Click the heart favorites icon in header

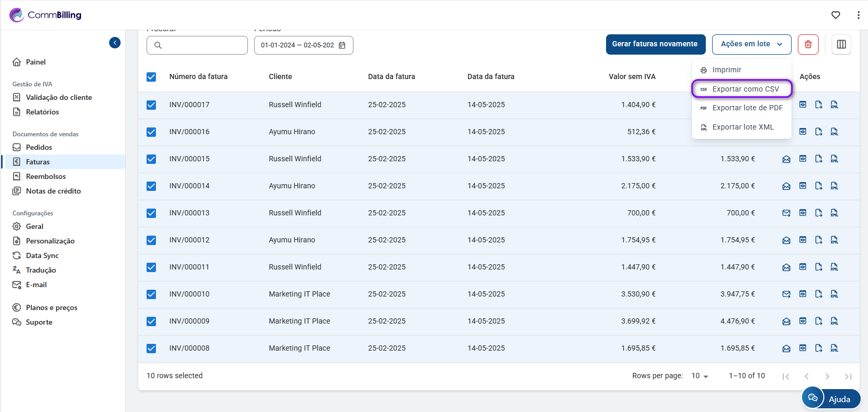click(x=836, y=15)
